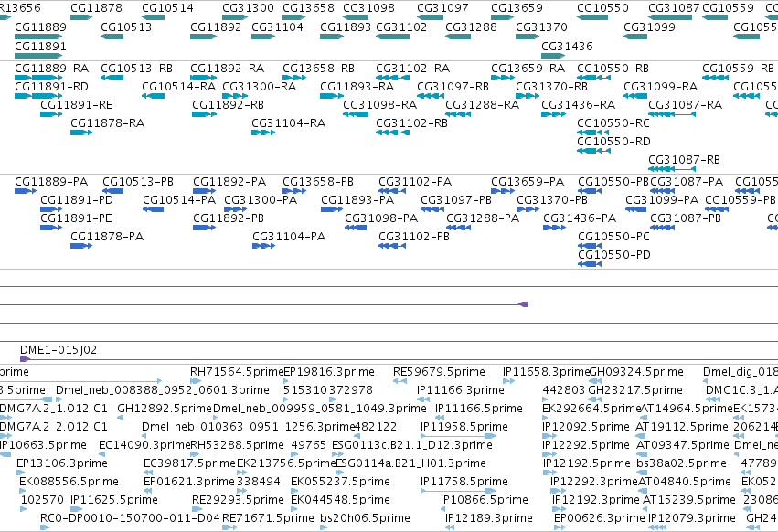Click the CG11878 gene glyph
The image size is (778, 532).
[x=81, y=17]
